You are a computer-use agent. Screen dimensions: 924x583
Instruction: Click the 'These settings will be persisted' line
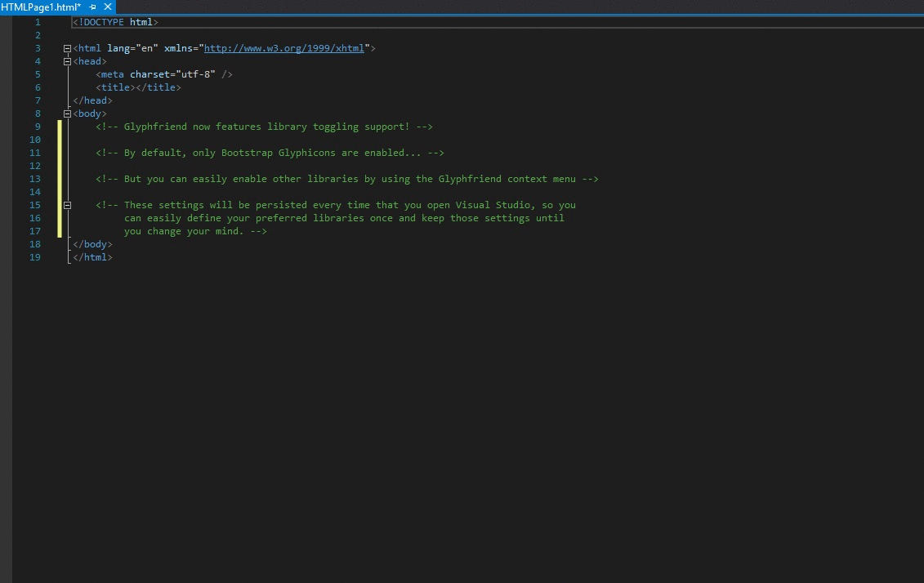tap(336, 205)
